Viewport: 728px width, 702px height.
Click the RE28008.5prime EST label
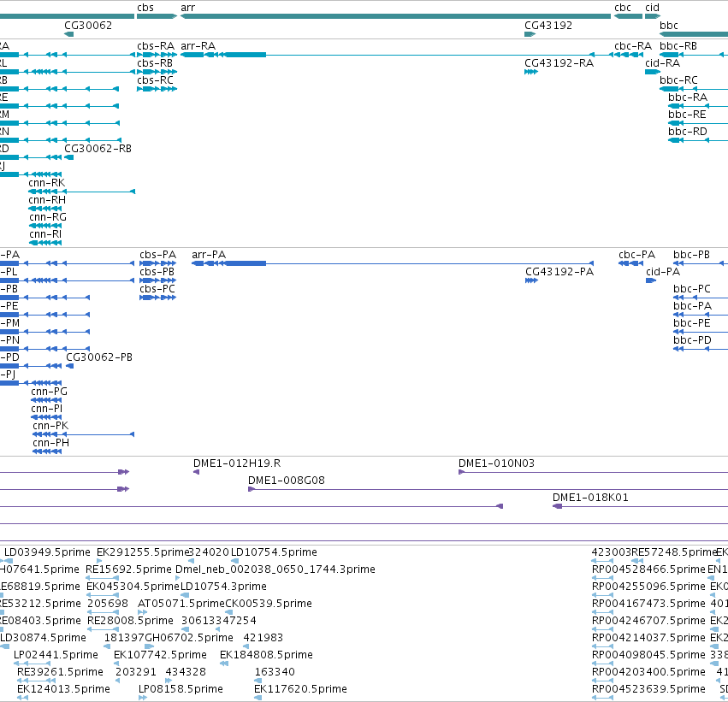pos(131,621)
